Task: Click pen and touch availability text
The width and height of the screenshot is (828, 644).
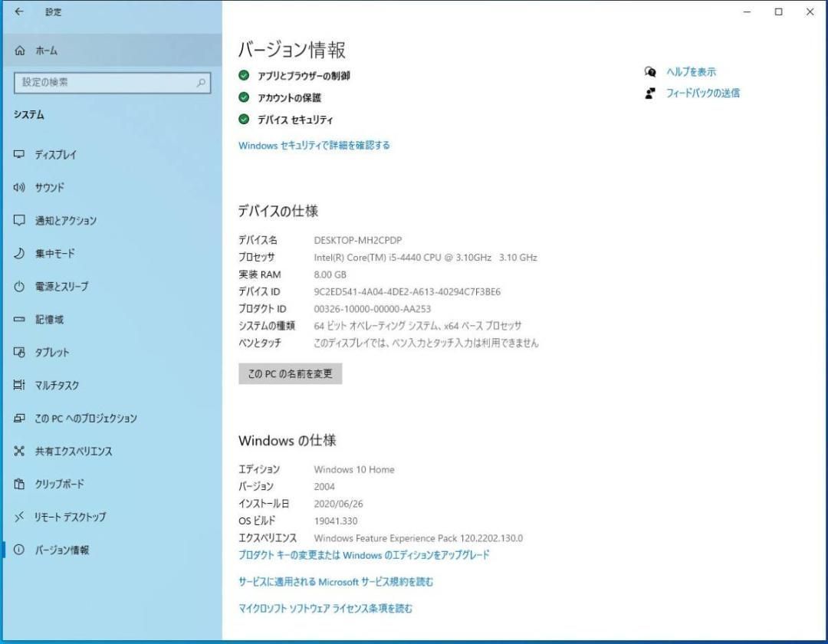Action: click(x=426, y=343)
